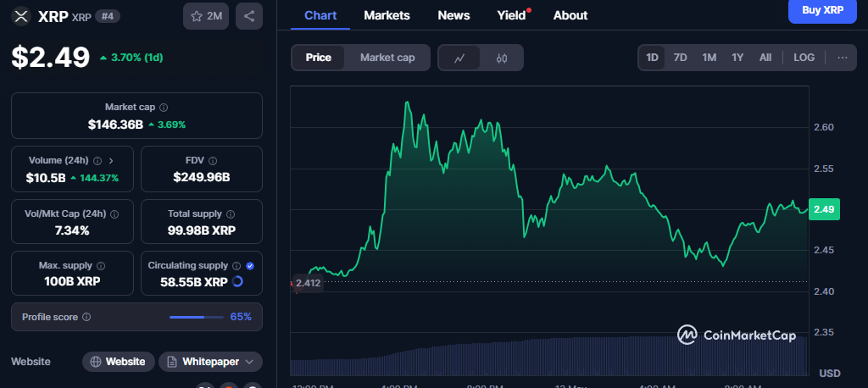The width and height of the screenshot is (868, 388).
Task: Select 1D time range
Action: (652, 58)
